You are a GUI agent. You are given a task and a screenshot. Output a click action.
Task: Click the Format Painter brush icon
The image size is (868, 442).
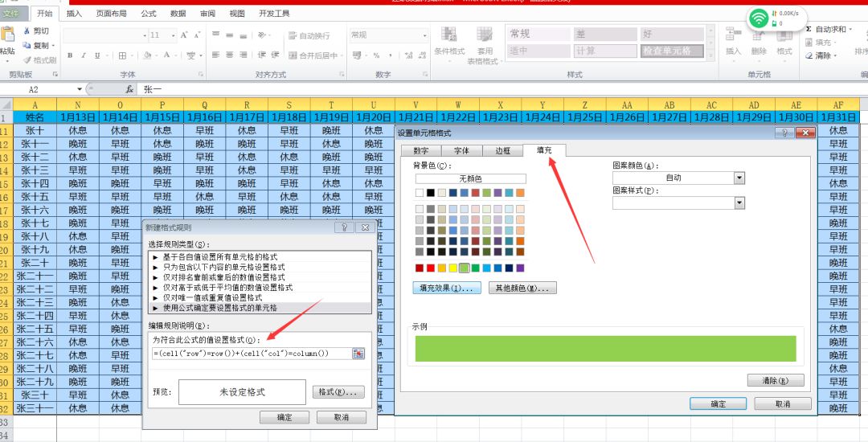27,59
